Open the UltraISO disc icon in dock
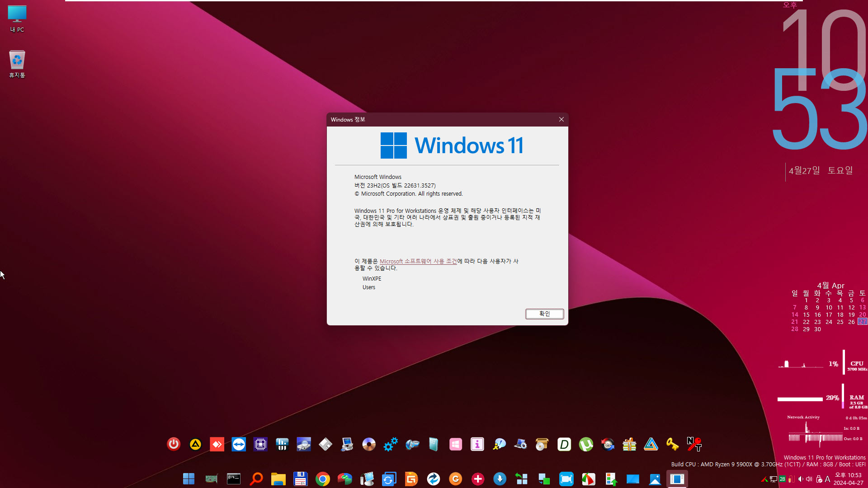Viewport: 868px width, 488px height. [369, 445]
